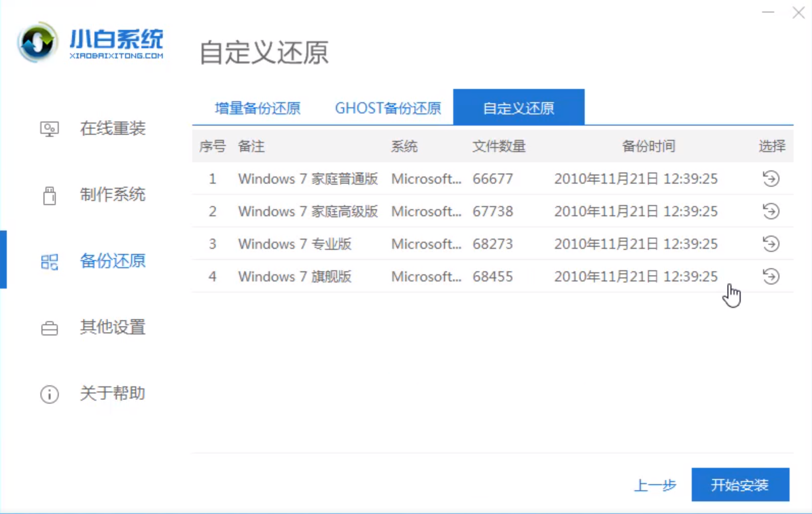The height and width of the screenshot is (514, 812).
Task: Click the 开始安装 button
Action: 740,485
